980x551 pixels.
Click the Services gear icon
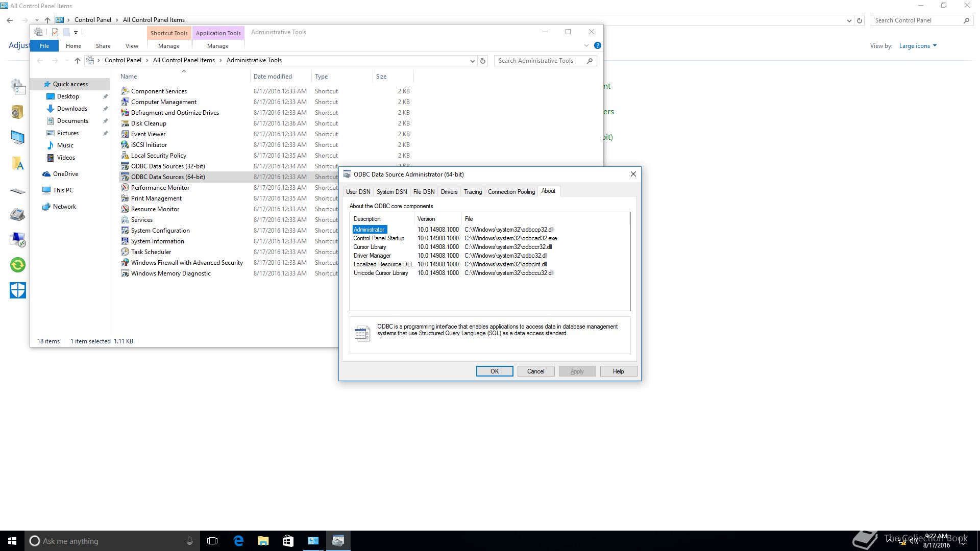pyautogui.click(x=125, y=220)
